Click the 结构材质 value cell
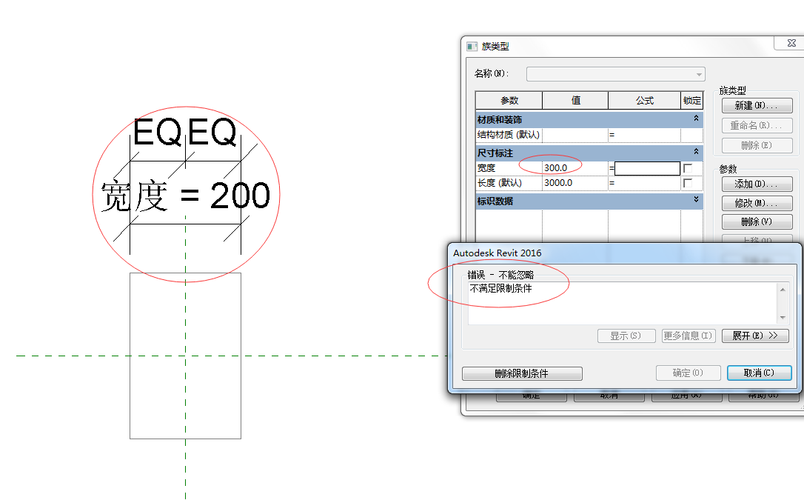Image resolution: width=804 pixels, height=500 pixels. [x=575, y=135]
